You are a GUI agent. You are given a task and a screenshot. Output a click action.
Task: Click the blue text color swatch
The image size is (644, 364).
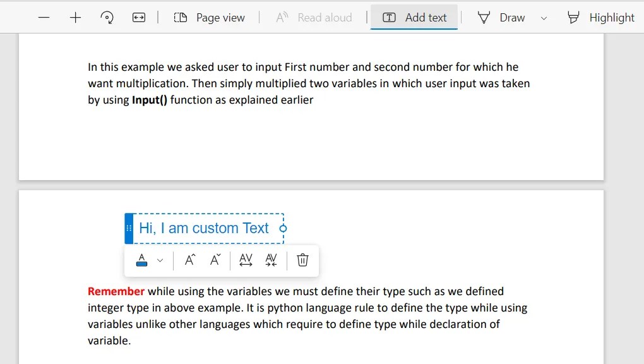141,260
